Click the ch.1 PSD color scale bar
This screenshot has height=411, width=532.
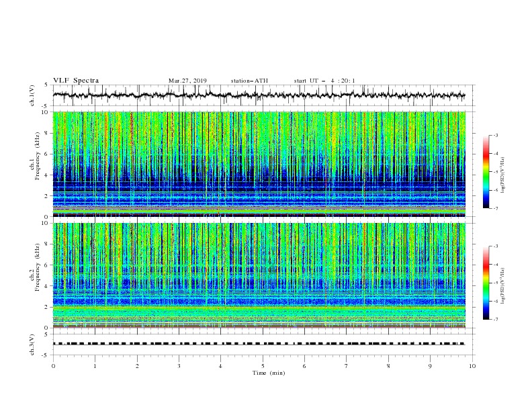(486, 172)
